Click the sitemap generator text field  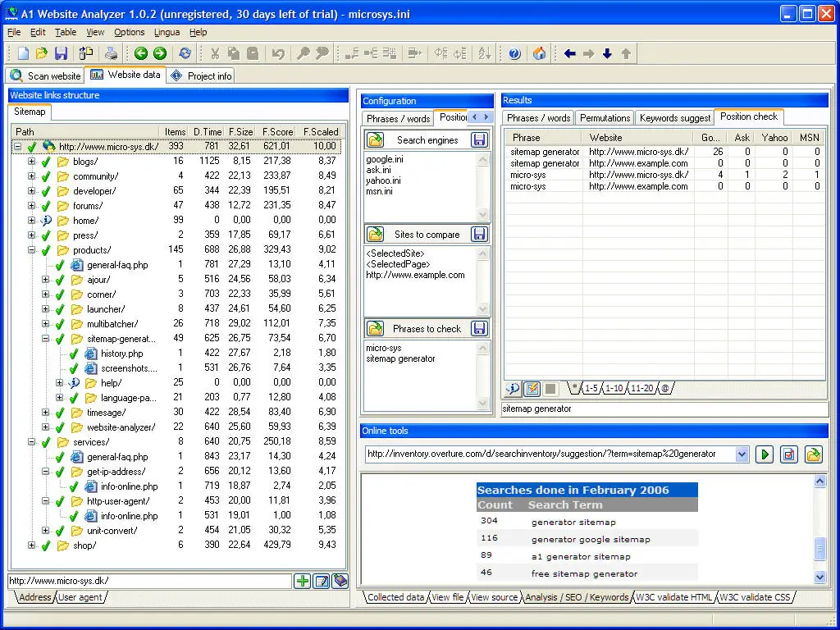point(664,409)
